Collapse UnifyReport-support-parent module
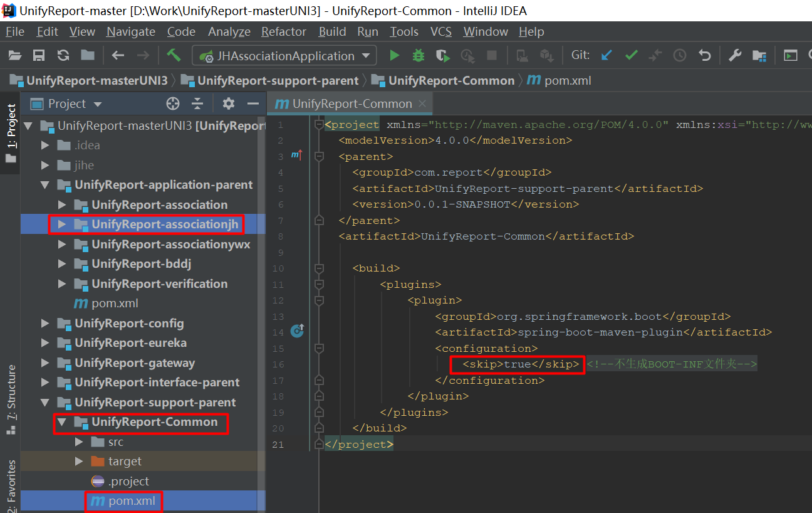 coord(45,403)
